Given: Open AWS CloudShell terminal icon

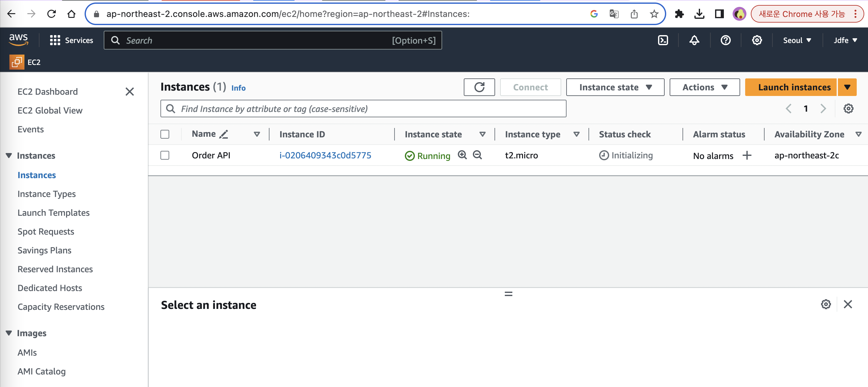Looking at the screenshot, I should [663, 40].
